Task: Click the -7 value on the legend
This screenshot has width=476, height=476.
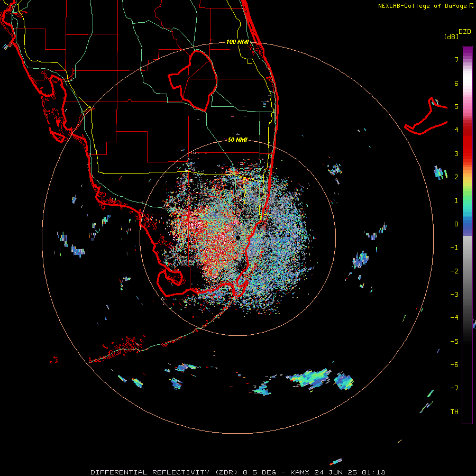Action: [454, 388]
